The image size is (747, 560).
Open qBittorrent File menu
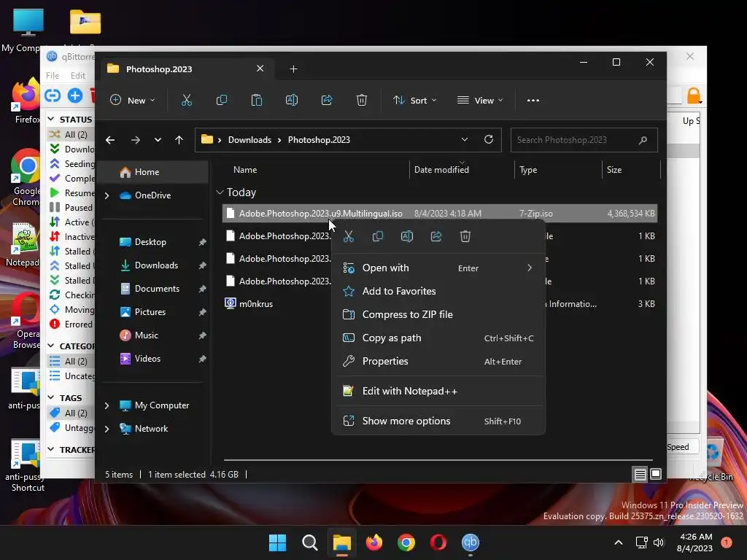click(x=53, y=76)
